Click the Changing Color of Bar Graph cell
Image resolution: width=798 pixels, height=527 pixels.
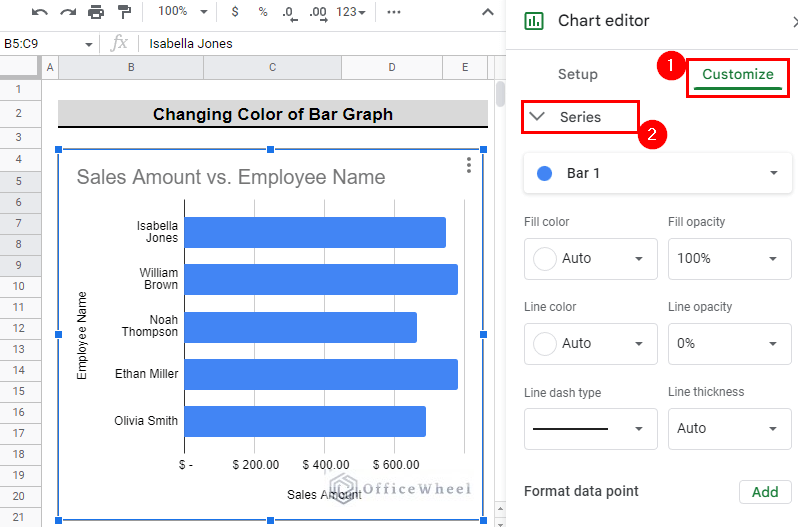point(273,114)
